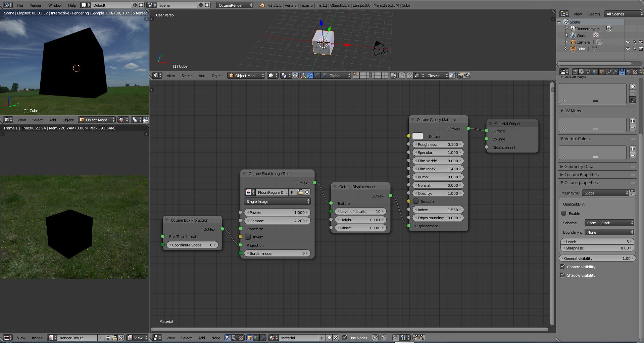644x343 pixels.
Task: Open the Render Layers properties tab
Action: (582, 72)
